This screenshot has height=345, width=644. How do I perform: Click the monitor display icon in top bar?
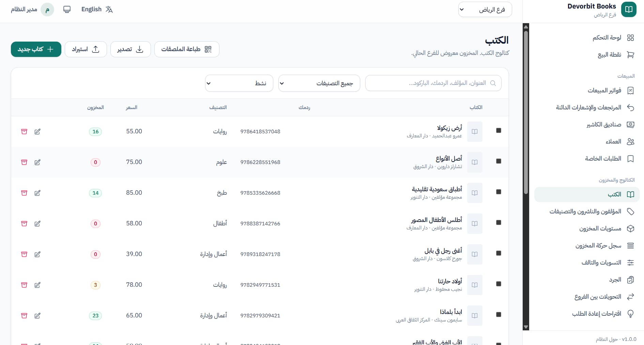(67, 10)
